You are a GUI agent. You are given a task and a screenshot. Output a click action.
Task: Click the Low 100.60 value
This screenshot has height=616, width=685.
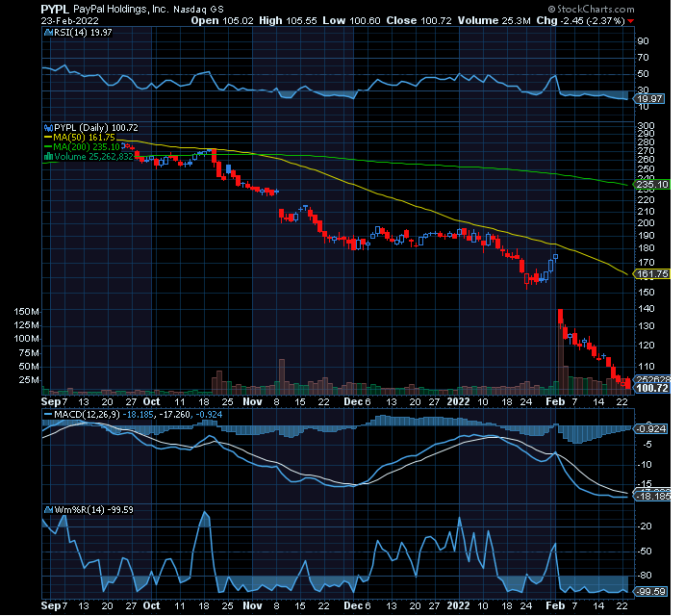352,20
